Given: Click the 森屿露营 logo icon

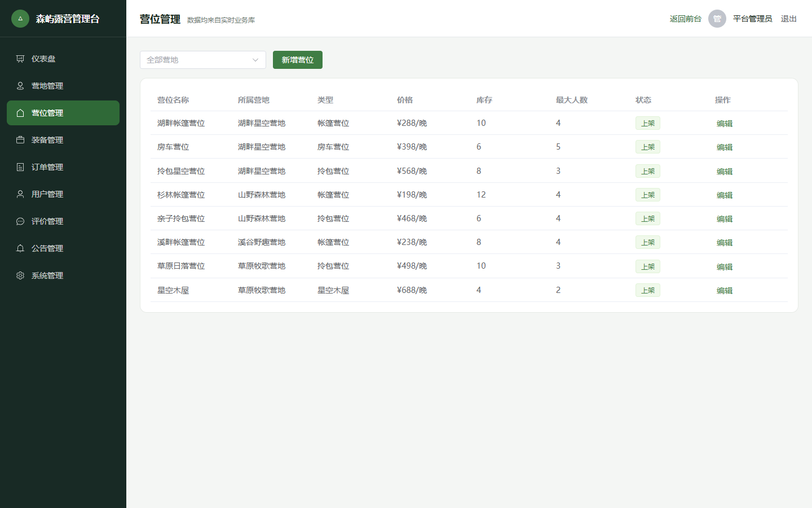Looking at the screenshot, I should (x=20, y=19).
